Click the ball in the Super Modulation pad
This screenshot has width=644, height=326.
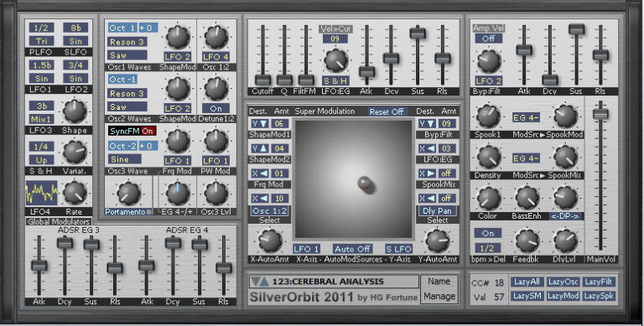[365, 184]
